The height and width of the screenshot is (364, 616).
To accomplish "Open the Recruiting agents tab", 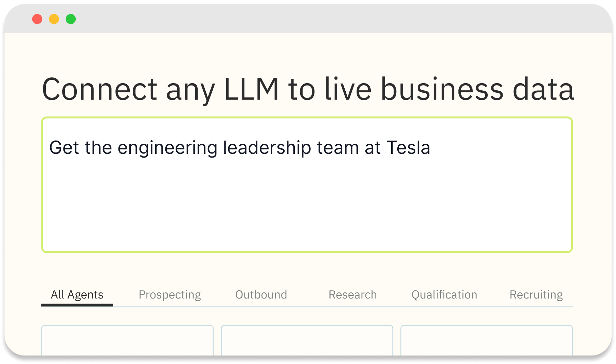I will pyautogui.click(x=536, y=295).
